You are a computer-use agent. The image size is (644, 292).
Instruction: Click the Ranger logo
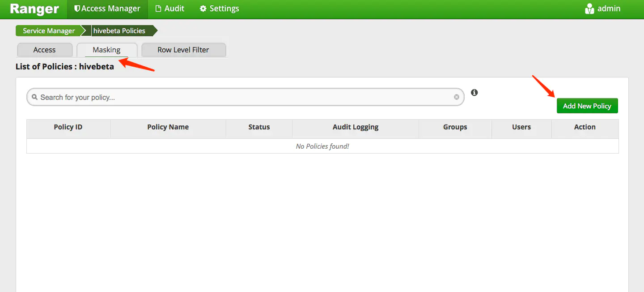pyautogui.click(x=34, y=9)
